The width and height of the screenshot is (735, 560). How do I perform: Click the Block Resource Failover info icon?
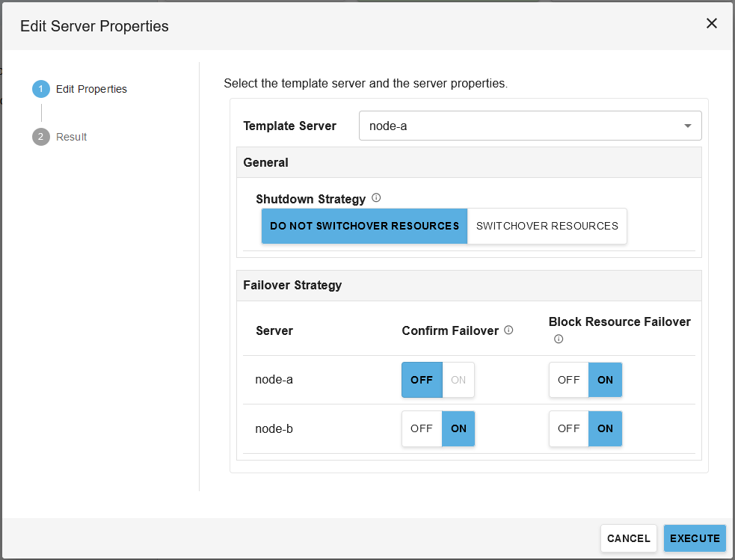click(558, 339)
